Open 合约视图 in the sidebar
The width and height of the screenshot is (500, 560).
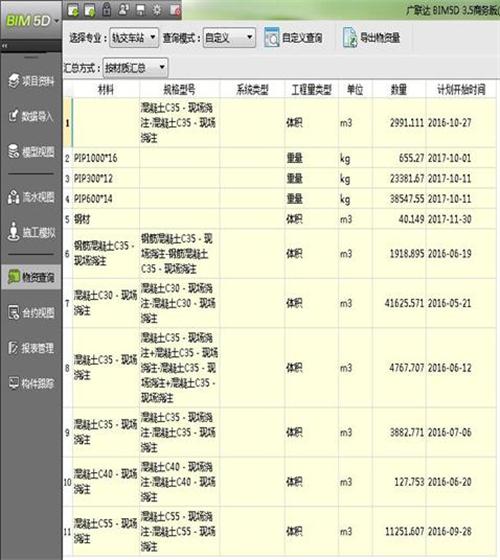tap(31, 312)
